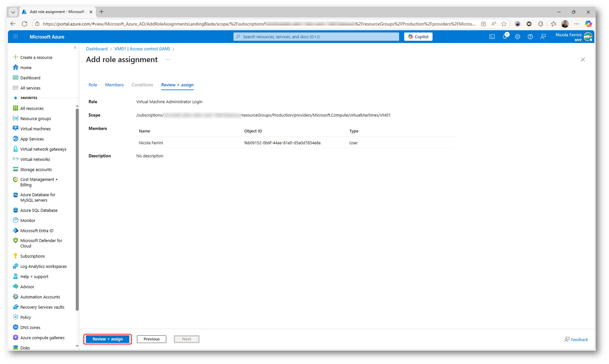Open the browser tab list dropdown
Image resolution: width=609 pixels, height=364 pixels.
point(13,12)
